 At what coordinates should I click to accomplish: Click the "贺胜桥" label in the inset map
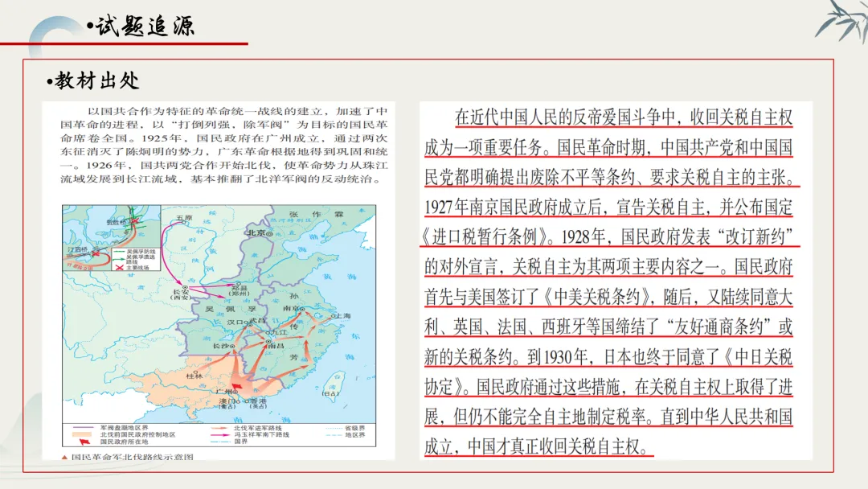click(117, 222)
